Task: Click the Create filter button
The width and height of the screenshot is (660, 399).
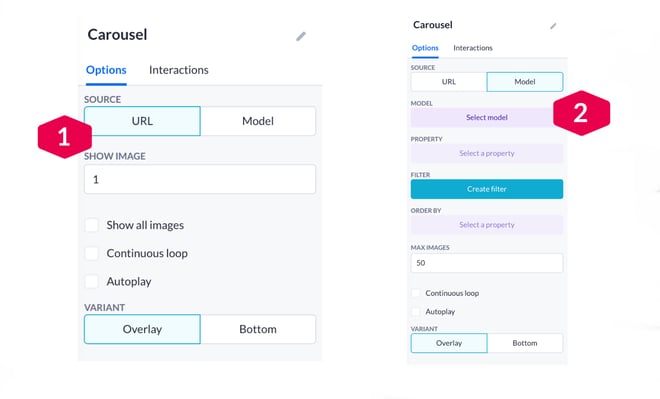Action: pos(487,189)
